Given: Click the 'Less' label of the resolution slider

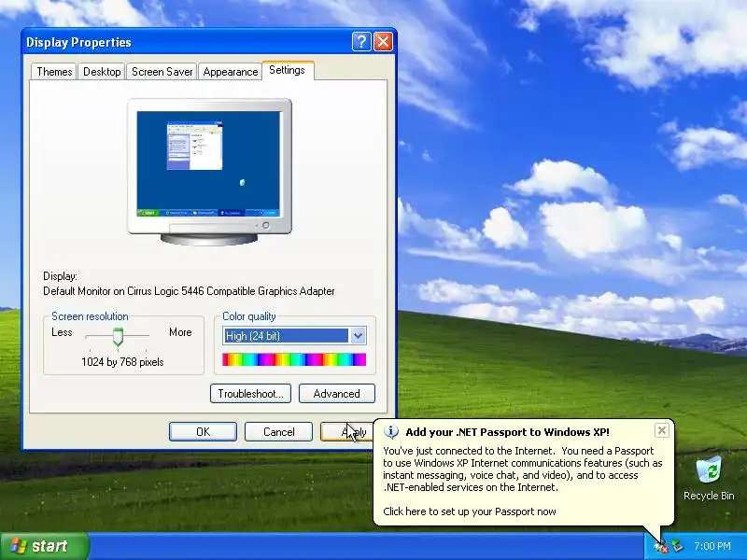Looking at the screenshot, I should click(62, 332).
